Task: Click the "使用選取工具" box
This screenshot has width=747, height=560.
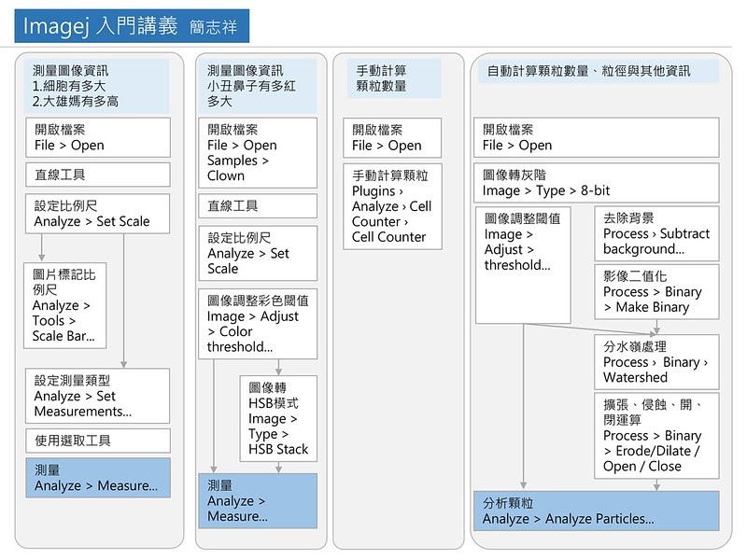Action: [x=98, y=441]
